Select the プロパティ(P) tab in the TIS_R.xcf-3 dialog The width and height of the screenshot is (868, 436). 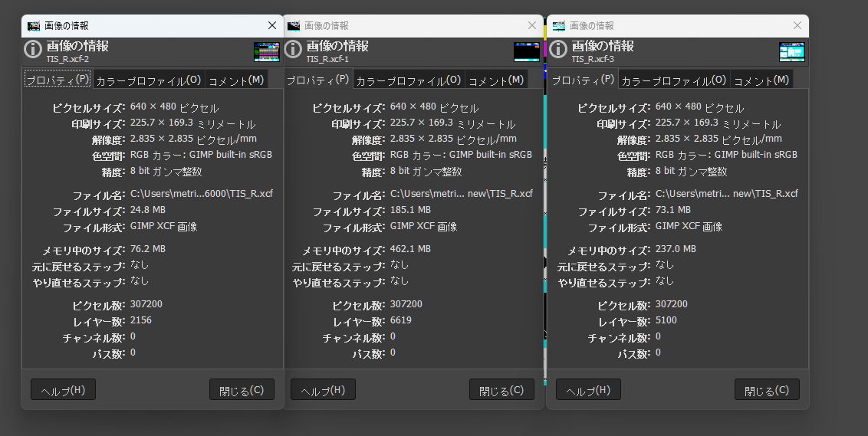[583, 79]
